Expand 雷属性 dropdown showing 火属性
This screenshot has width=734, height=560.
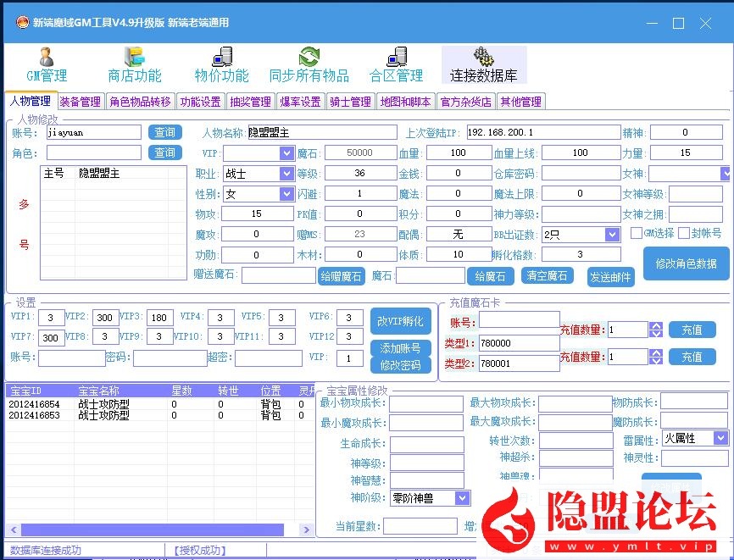720,438
